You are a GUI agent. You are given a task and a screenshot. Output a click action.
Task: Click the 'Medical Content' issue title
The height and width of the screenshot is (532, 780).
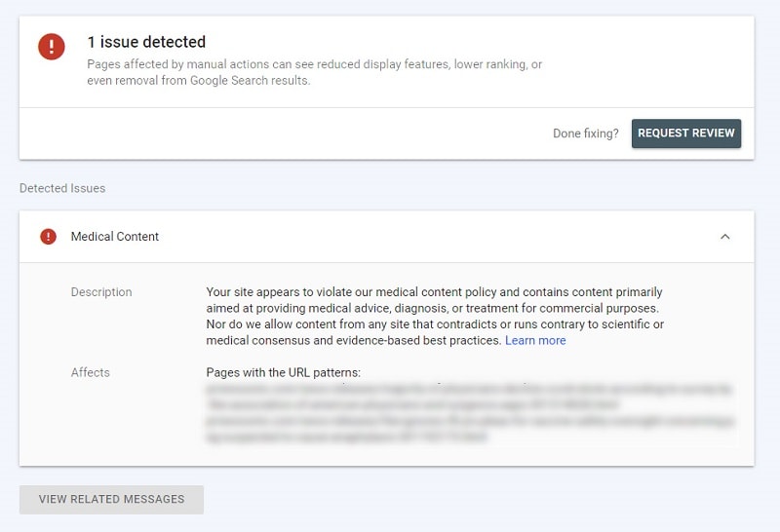[115, 237]
